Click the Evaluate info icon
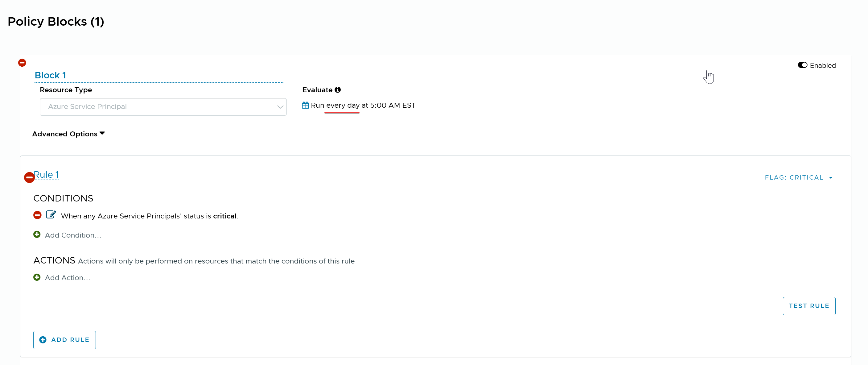The height and width of the screenshot is (365, 868). pyautogui.click(x=338, y=90)
